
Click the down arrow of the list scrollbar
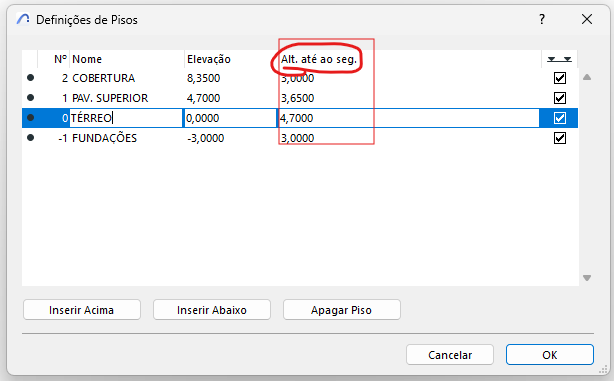point(587,278)
